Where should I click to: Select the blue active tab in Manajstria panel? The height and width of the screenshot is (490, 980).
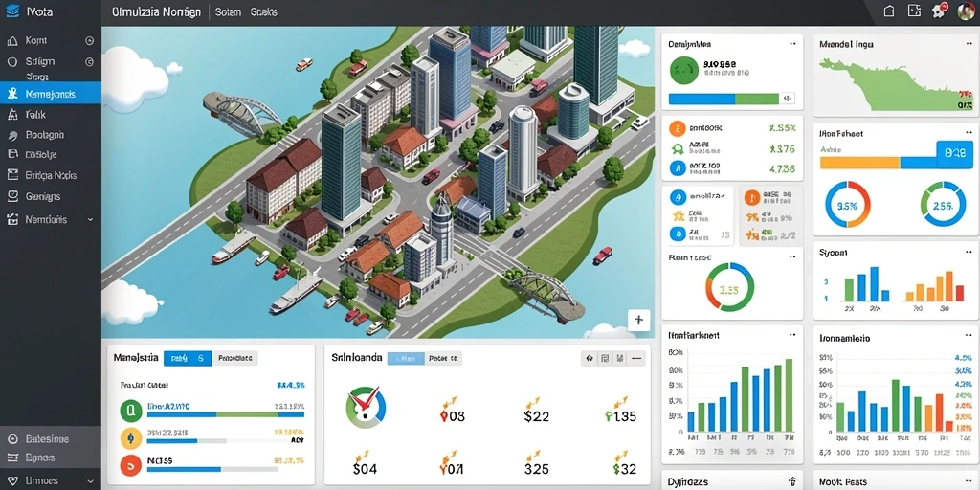[x=187, y=359]
